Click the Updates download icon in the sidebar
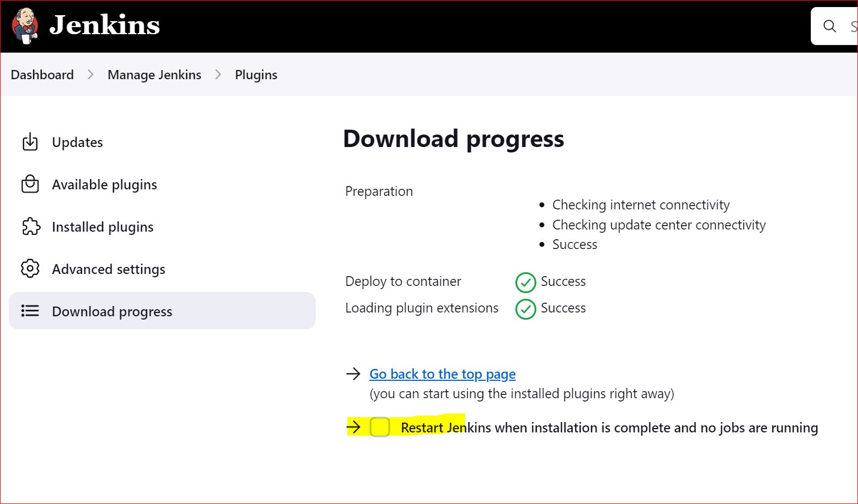Image resolution: width=858 pixels, height=504 pixels. 30,142
